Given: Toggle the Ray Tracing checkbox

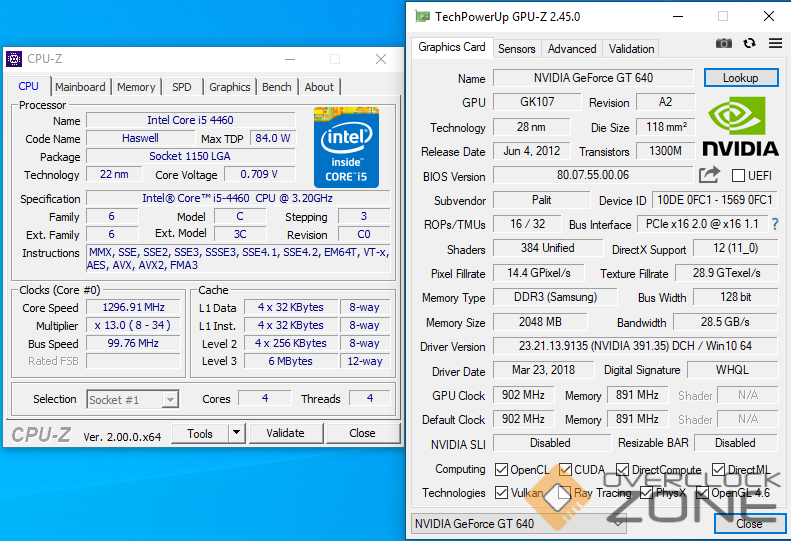Looking at the screenshot, I should click(564, 493).
